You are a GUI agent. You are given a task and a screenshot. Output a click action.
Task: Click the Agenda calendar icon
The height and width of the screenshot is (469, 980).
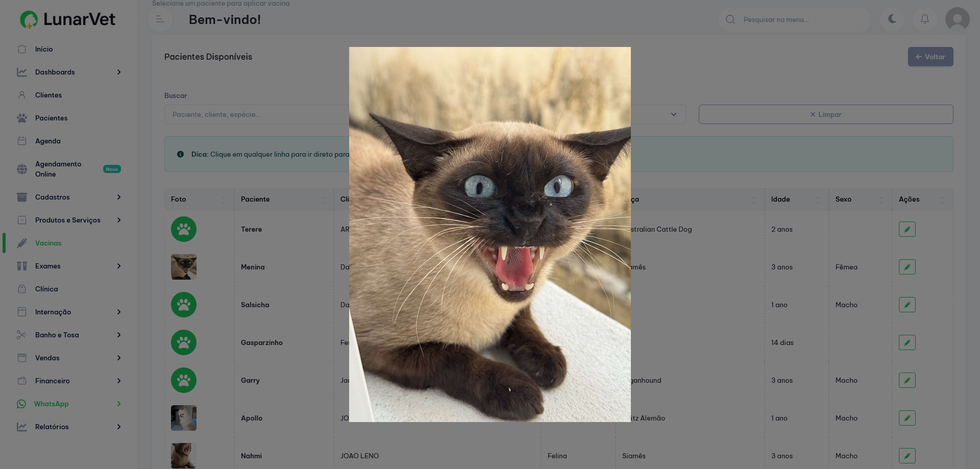[x=22, y=141]
